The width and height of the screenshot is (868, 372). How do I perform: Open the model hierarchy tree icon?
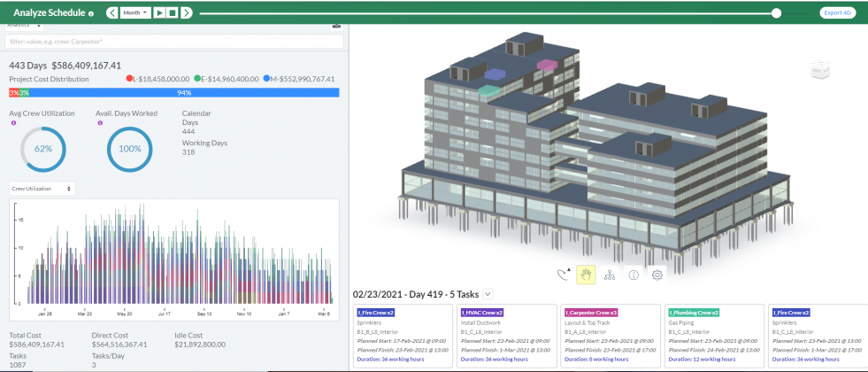pyautogui.click(x=610, y=275)
